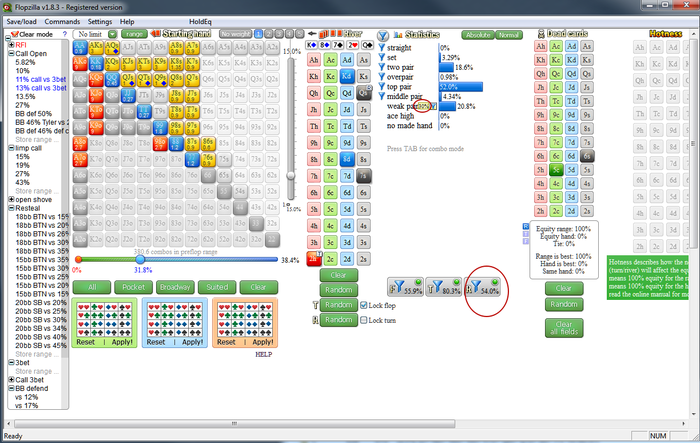Viewport: 700px width, 443px height.
Task: Toggle the funnel filter beside set
Action: (382, 57)
